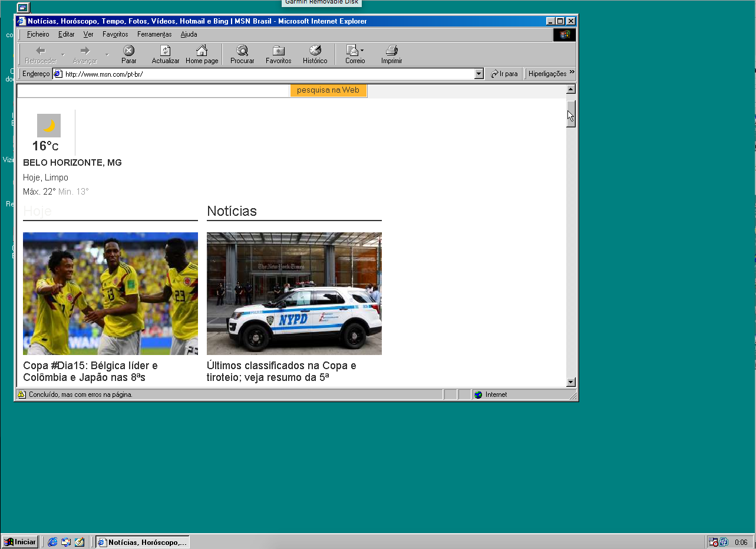Click the 'pesquisa na Web' button
Screen dimensions: 756x549
tap(328, 90)
